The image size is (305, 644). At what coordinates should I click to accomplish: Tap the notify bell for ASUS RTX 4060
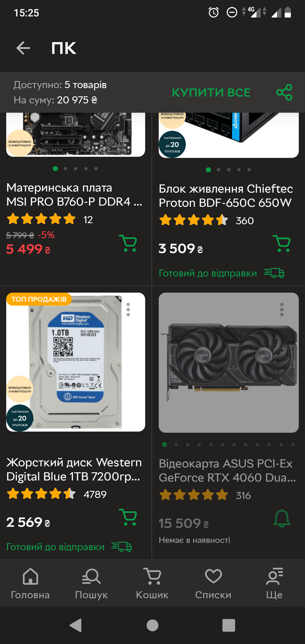tap(282, 518)
